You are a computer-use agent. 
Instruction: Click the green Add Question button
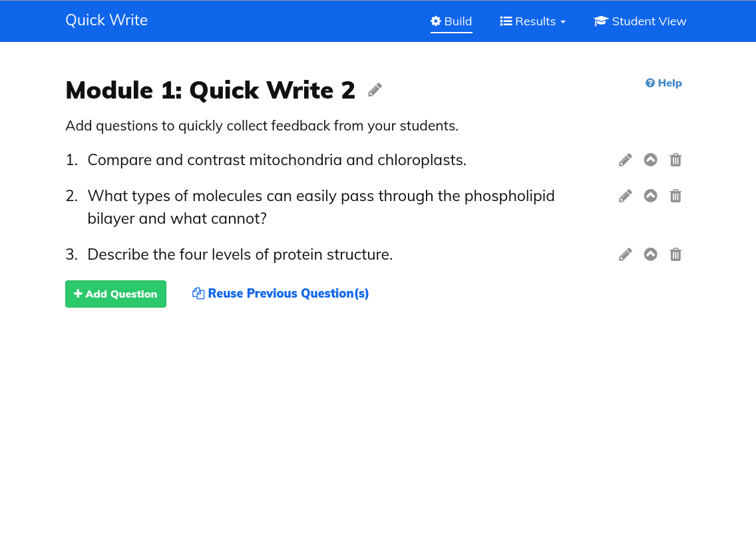[x=116, y=294]
